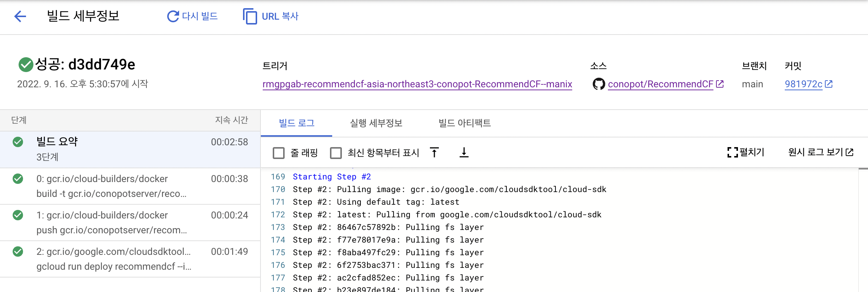Image resolution: width=868 pixels, height=292 pixels.
Task: Click the 지속 시간 column header
Action: pyautogui.click(x=231, y=120)
